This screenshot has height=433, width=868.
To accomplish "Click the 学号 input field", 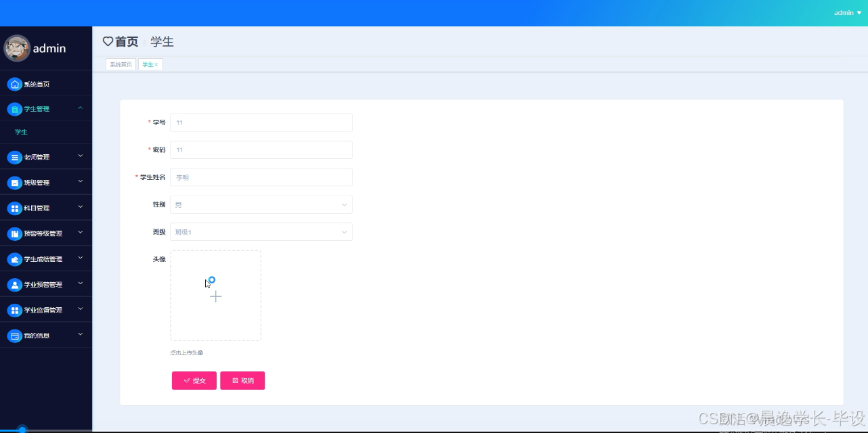I will [261, 122].
